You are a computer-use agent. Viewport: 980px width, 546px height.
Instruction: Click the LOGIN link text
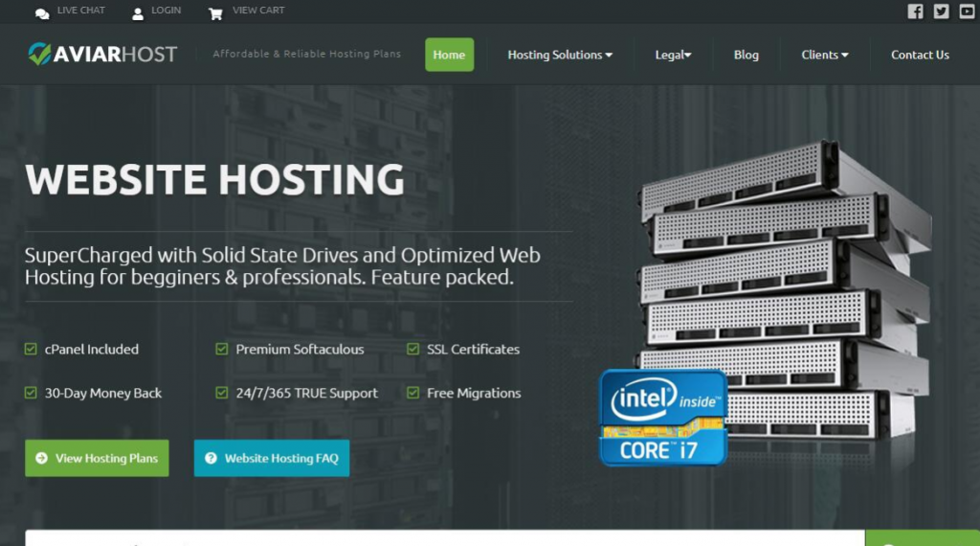(167, 11)
